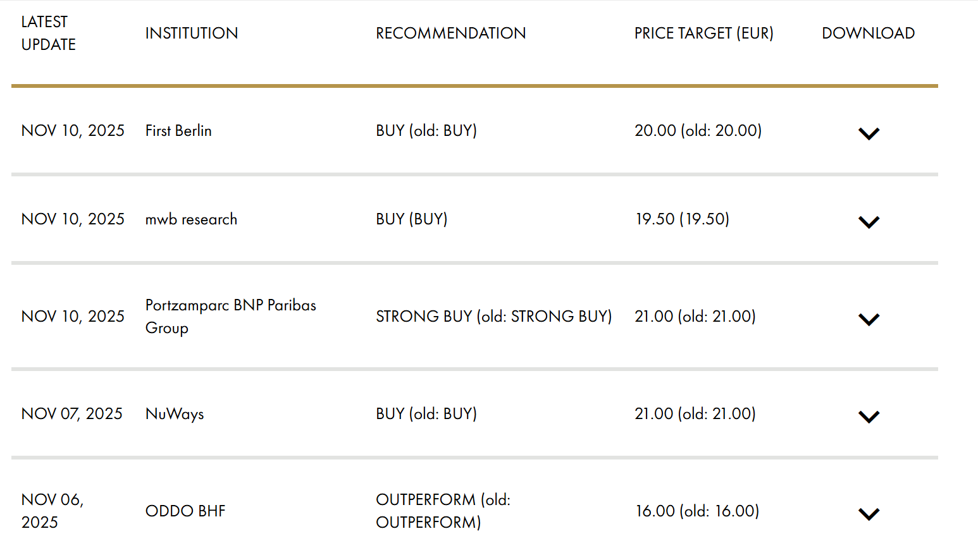Expand the First Berlin download chevron
The height and width of the screenshot is (560, 978).
[869, 133]
